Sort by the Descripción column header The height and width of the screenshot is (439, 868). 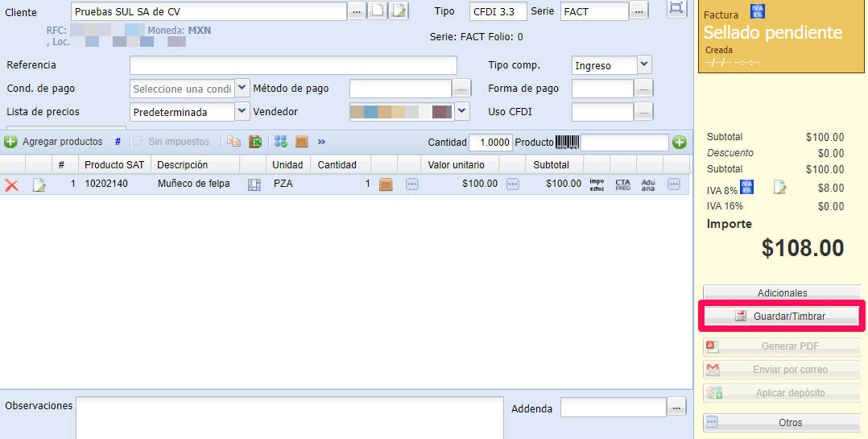[182, 164]
